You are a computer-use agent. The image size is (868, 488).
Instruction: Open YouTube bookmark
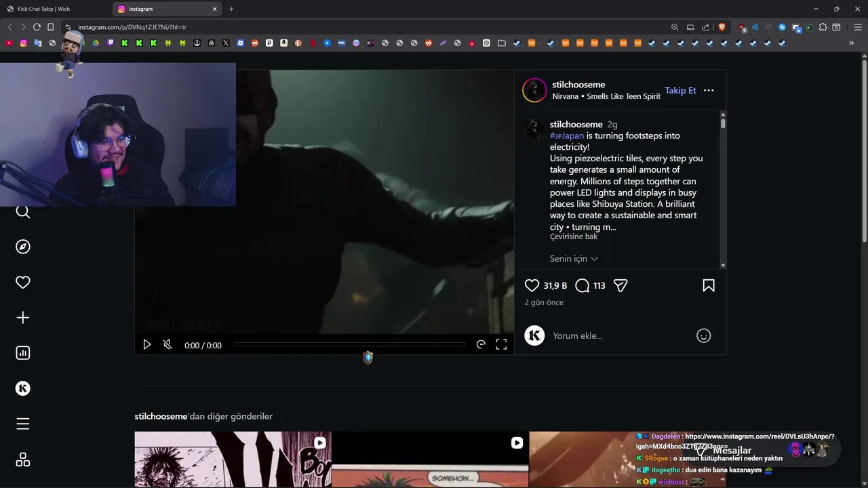(9, 43)
